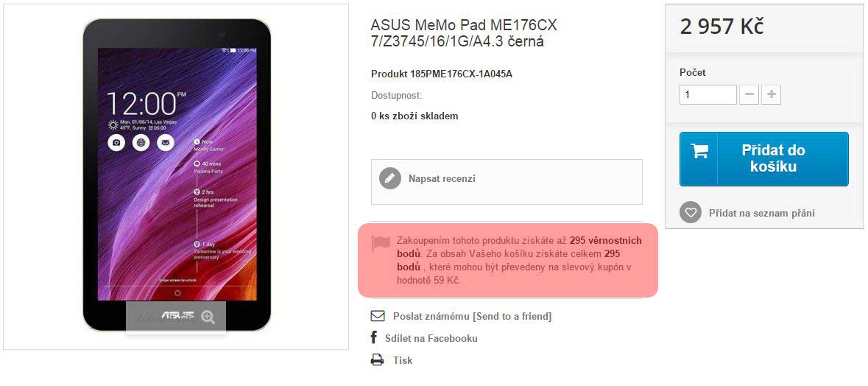Screen dimensions: 868x386
Task: Click the envelope icon for Poslat známému
Action: tap(378, 316)
